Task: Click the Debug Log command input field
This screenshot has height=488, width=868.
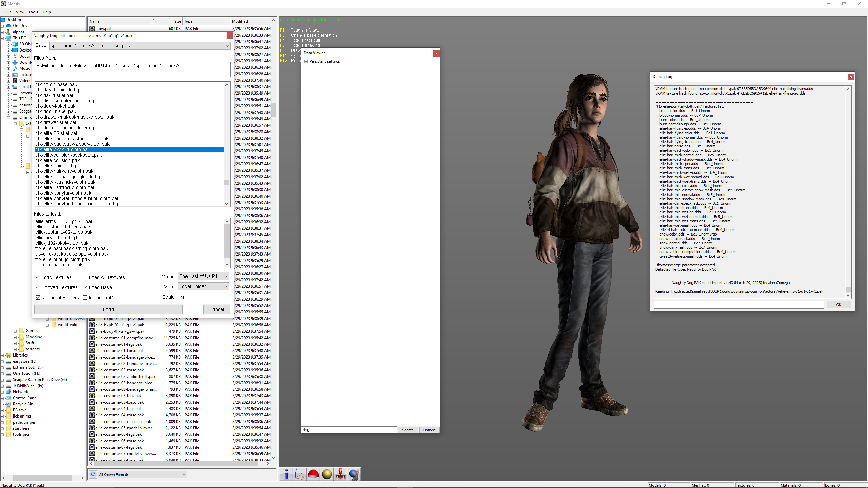Action: [739, 305]
